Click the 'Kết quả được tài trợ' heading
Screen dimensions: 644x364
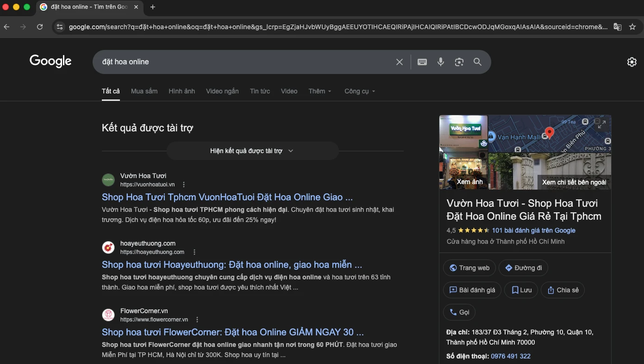[147, 128]
